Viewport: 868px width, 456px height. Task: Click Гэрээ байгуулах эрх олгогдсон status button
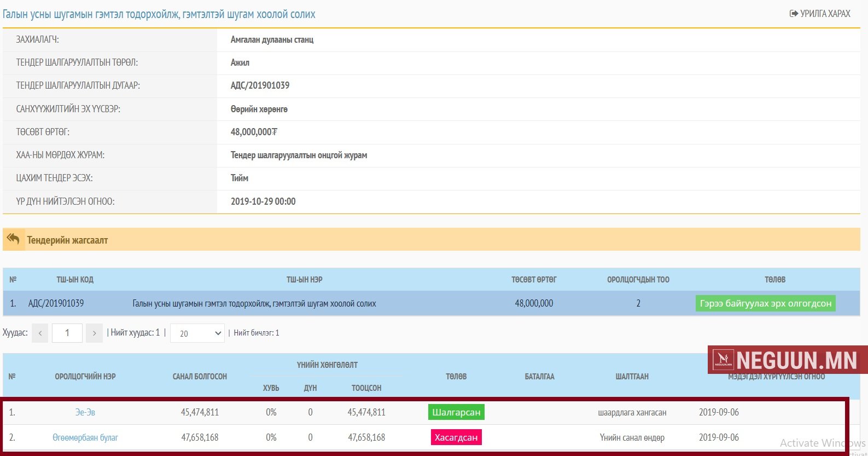coord(765,303)
